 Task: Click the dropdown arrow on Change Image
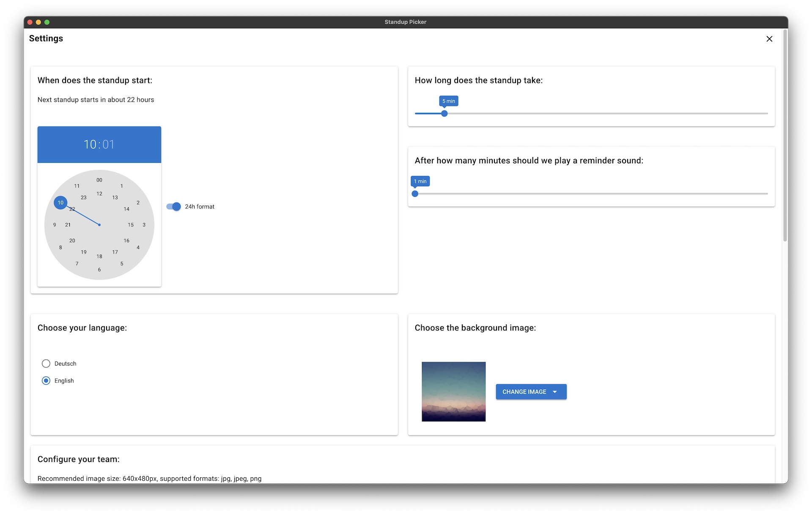click(x=555, y=392)
